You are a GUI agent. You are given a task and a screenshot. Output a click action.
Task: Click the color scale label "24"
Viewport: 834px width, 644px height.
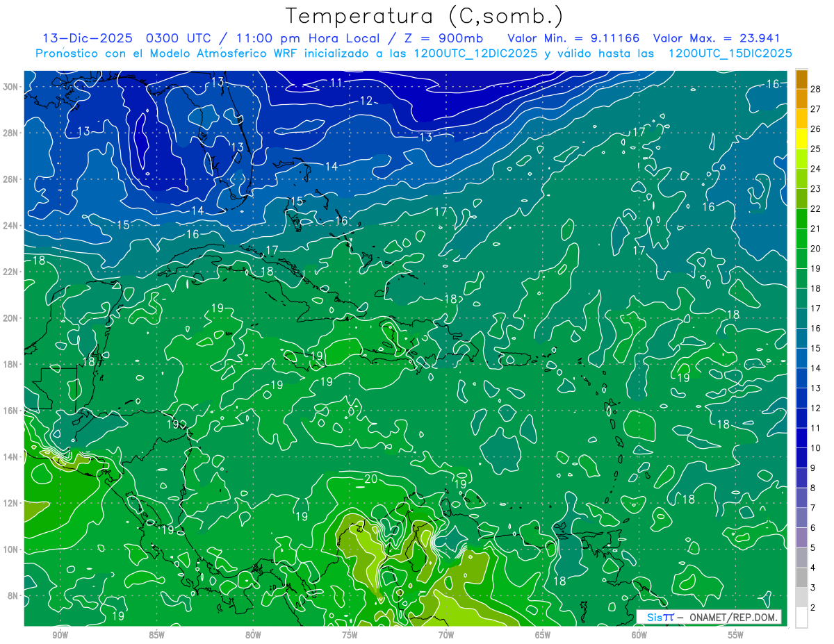(816, 169)
